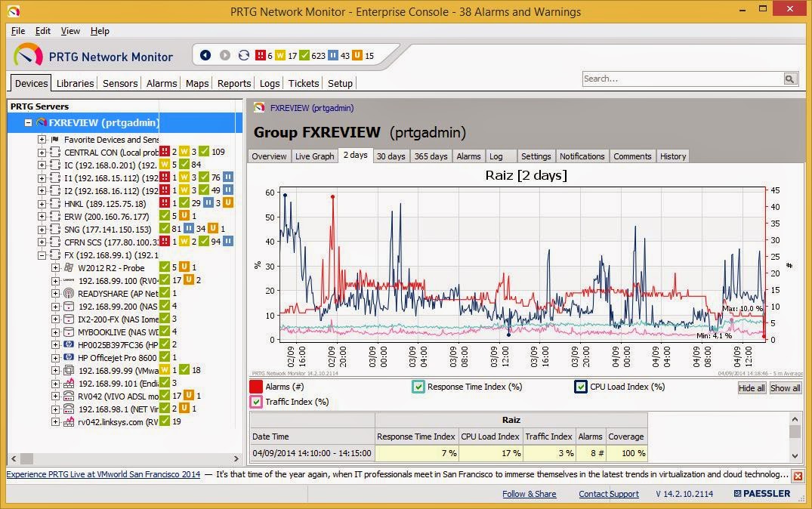Click the forward navigation arrow icon
Viewport: 812px width, 509px height.
point(225,55)
